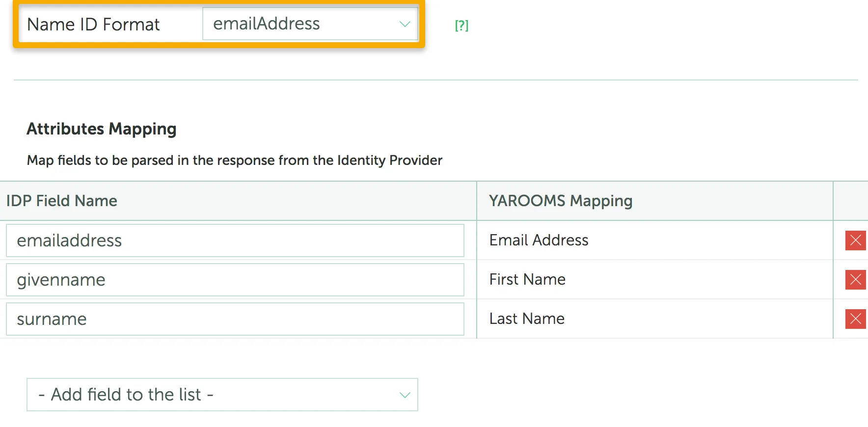Click the emailaddress input field
Image resolution: width=868 pixels, height=427 pixels.
235,240
